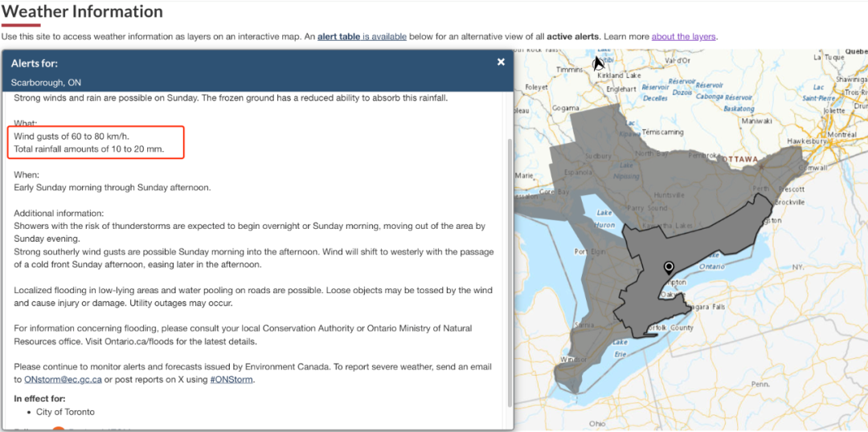Click the alerts panel vertical scrollbar

tap(510, 271)
